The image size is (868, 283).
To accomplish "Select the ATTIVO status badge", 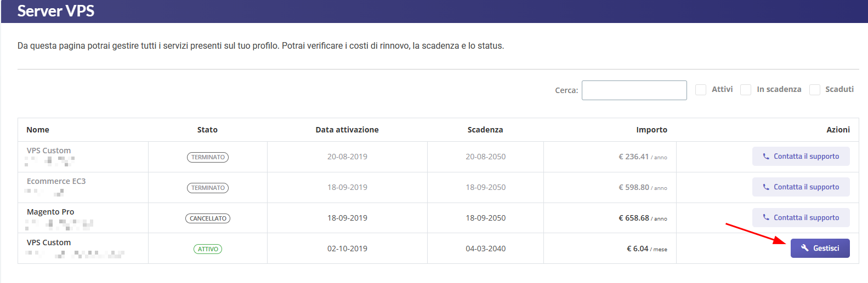I will (x=208, y=249).
